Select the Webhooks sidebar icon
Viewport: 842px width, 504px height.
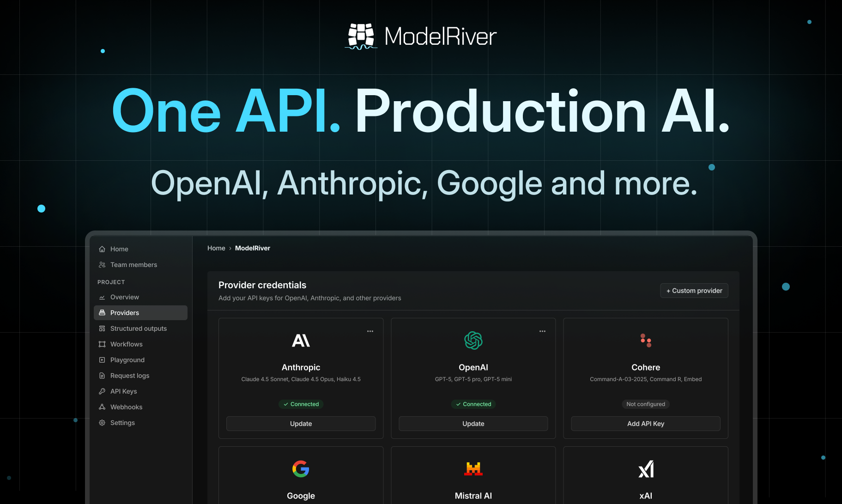coord(102,407)
